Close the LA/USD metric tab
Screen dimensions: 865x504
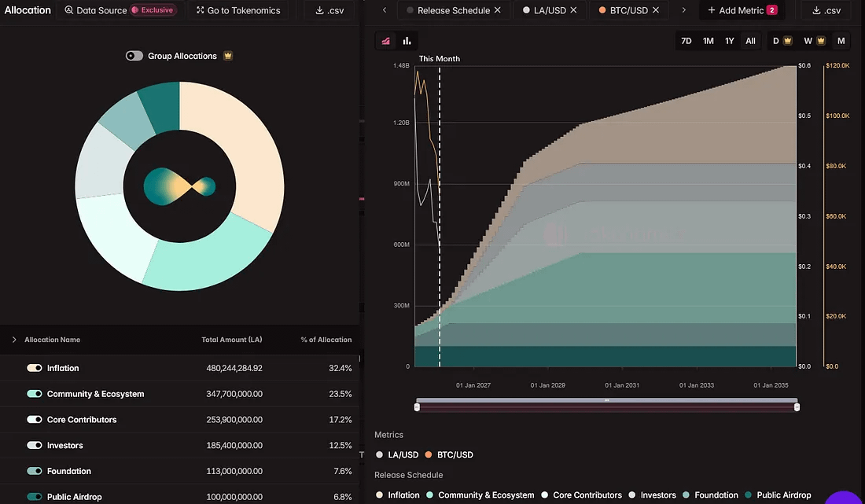[x=573, y=10]
